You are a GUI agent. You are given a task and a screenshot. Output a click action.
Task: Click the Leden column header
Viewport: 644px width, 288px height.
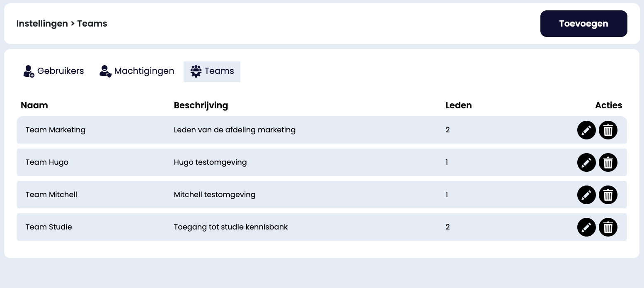[459, 105]
